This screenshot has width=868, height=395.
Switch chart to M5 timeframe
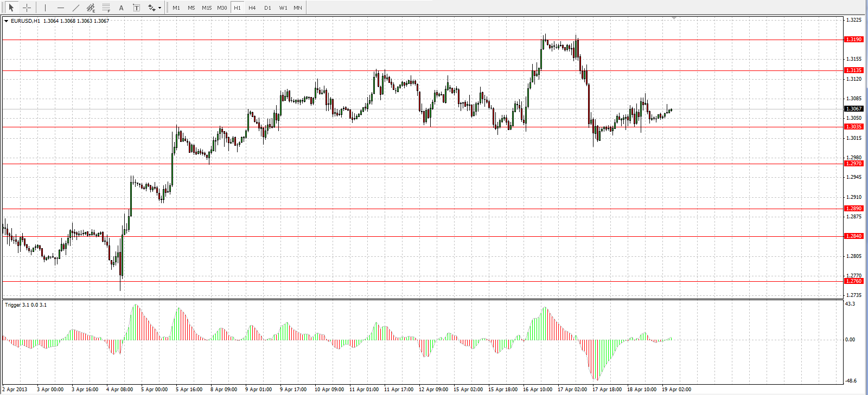pos(192,8)
